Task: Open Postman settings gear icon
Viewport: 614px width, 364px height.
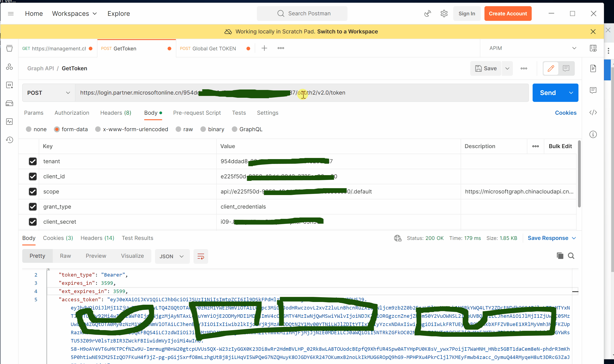Action: coord(444,14)
